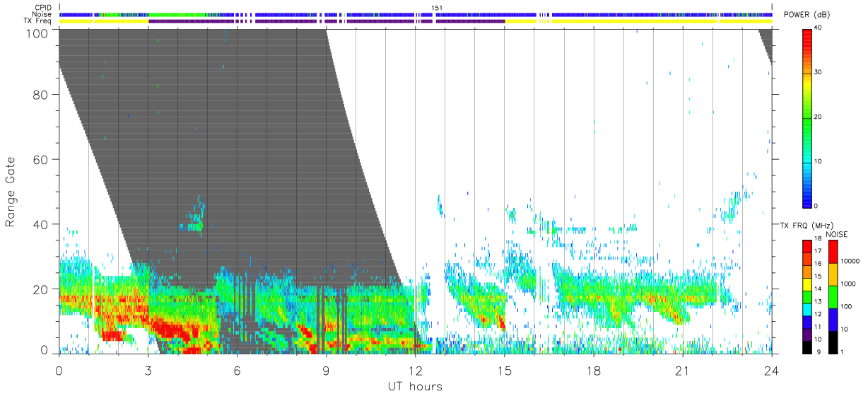The height and width of the screenshot is (401, 868).
Task: Click the CPID value '151'
Action: click(x=437, y=8)
